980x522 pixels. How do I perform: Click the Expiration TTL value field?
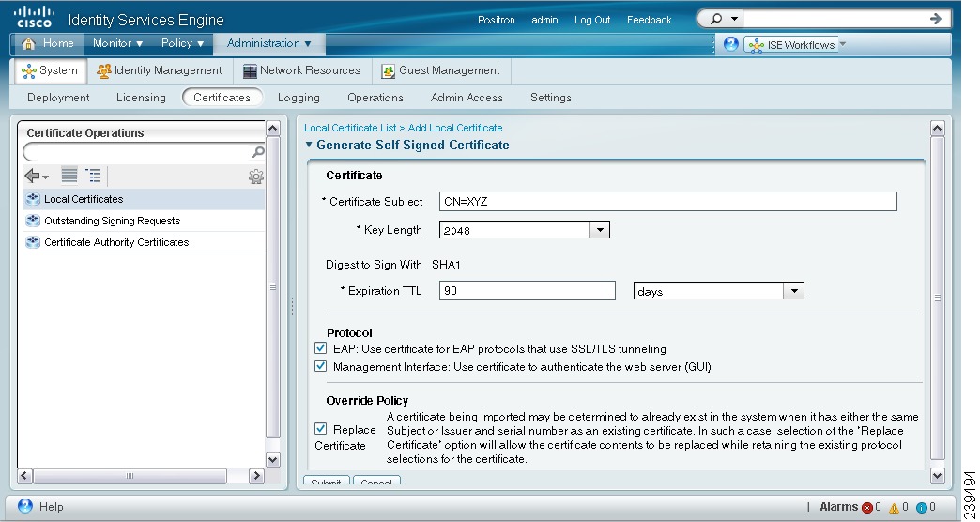point(527,291)
